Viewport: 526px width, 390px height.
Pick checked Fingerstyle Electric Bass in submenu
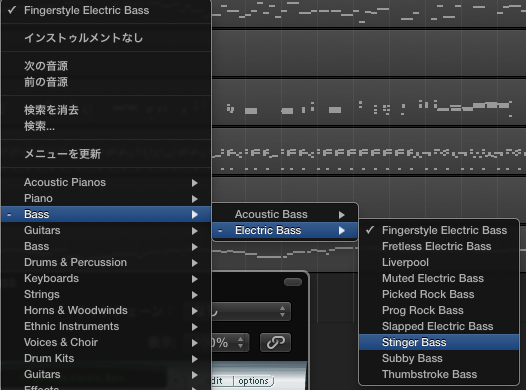(439, 230)
